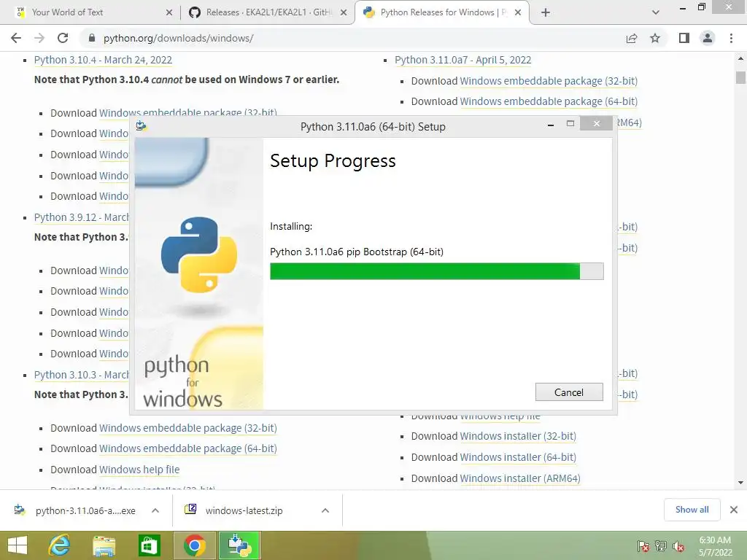Image resolution: width=747 pixels, height=560 pixels.
Task: Download Windows installer (32-bit) right column
Action: pyautogui.click(x=518, y=436)
